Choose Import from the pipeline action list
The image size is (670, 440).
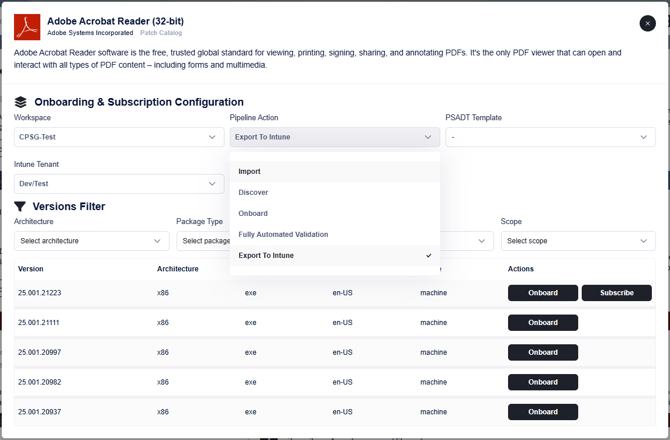coord(334,171)
